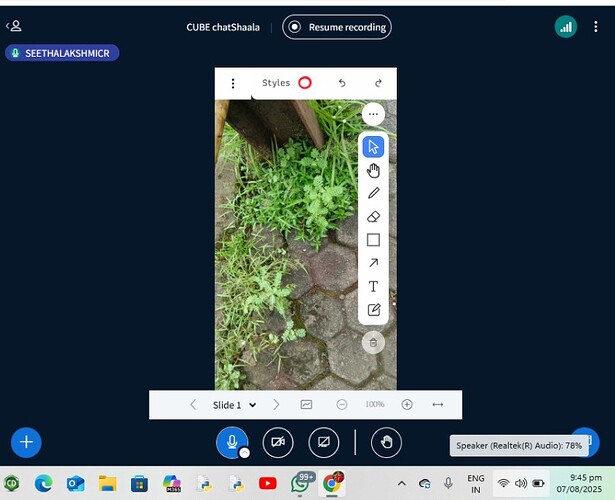Screen dimensions: 615x500
Task: Turn on the webcam
Action: [277, 441]
